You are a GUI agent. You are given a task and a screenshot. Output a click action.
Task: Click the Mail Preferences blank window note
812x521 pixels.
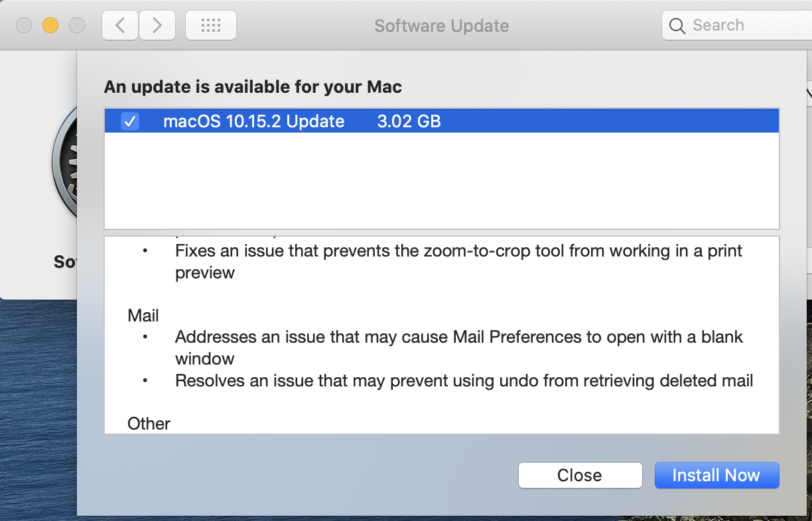458,337
